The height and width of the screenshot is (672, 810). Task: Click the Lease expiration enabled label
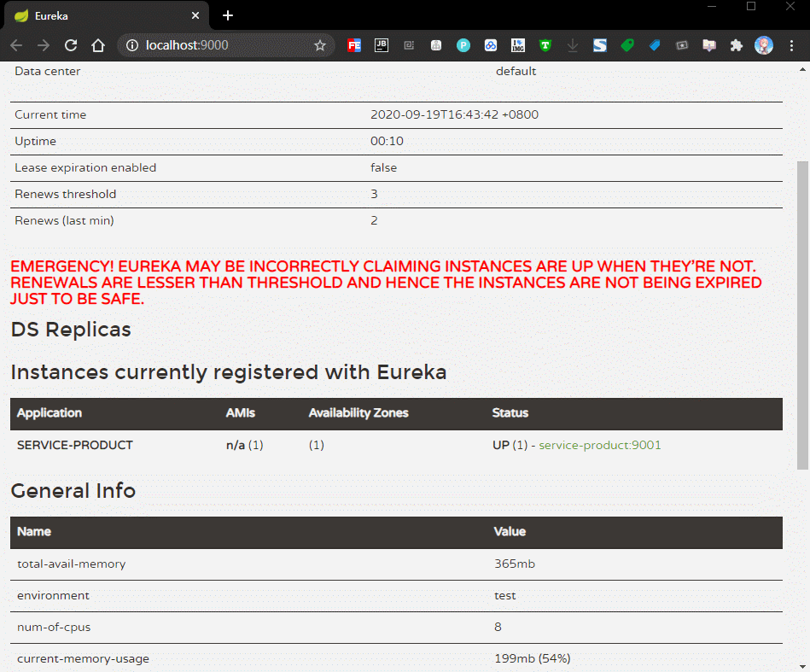point(85,167)
